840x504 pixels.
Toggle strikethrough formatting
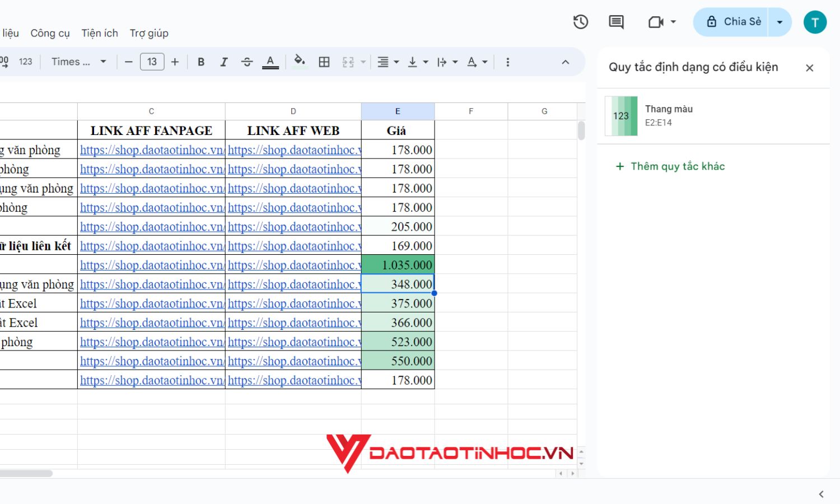pos(247,62)
